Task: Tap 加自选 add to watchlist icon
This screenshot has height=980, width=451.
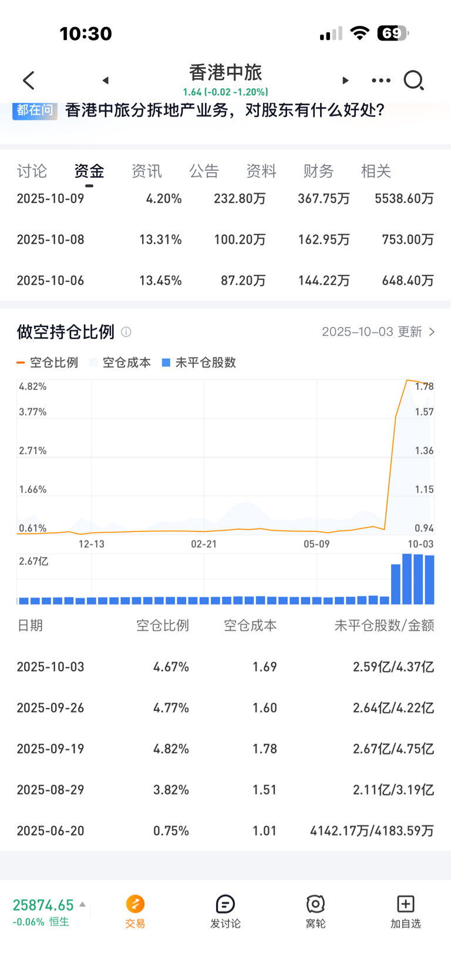Action: (x=406, y=904)
